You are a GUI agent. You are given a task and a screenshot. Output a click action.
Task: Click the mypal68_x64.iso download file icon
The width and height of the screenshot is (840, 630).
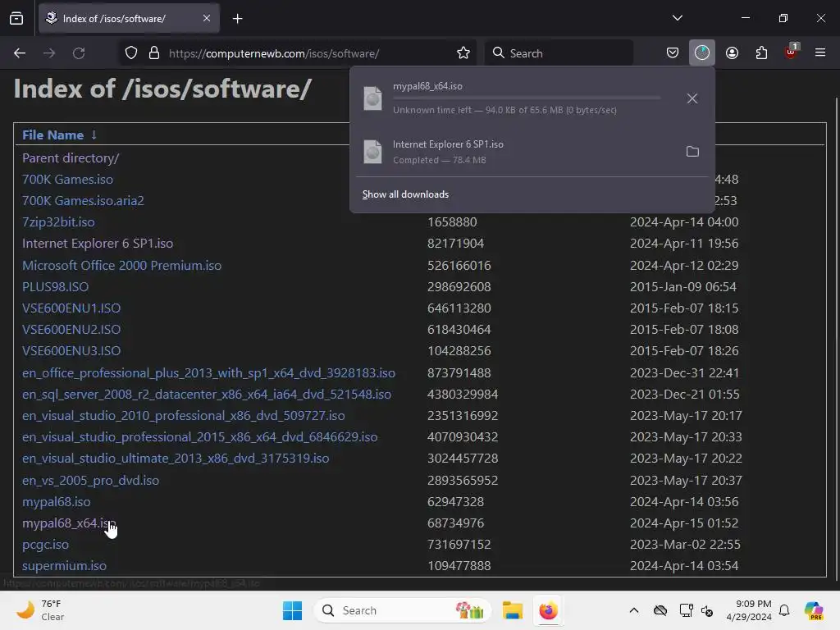pyautogui.click(x=373, y=98)
